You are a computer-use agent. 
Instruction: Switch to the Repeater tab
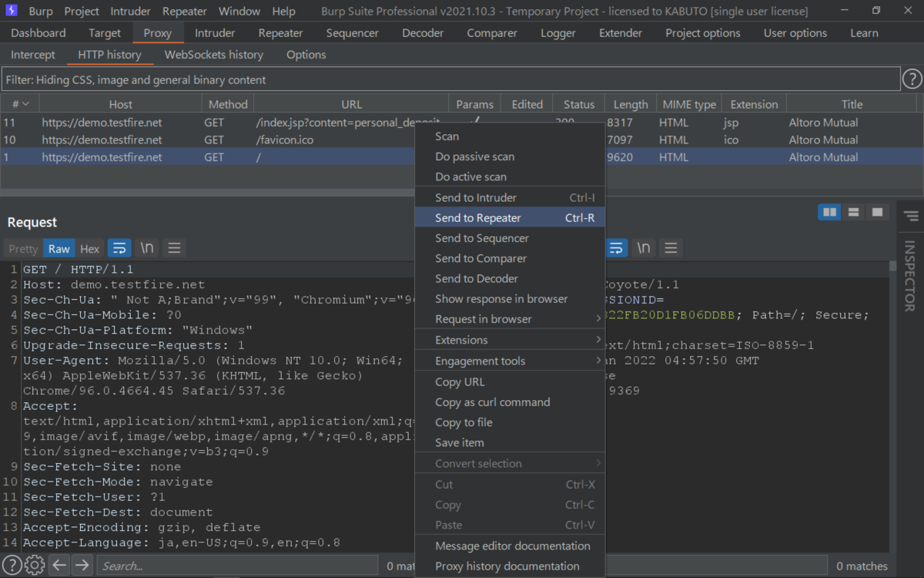[281, 33]
